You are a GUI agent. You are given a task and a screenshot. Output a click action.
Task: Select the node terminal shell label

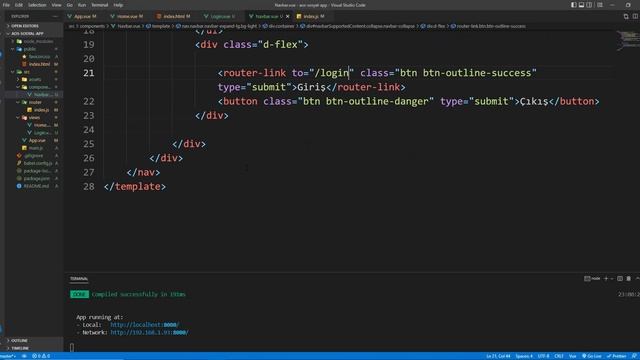[x=592, y=279]
